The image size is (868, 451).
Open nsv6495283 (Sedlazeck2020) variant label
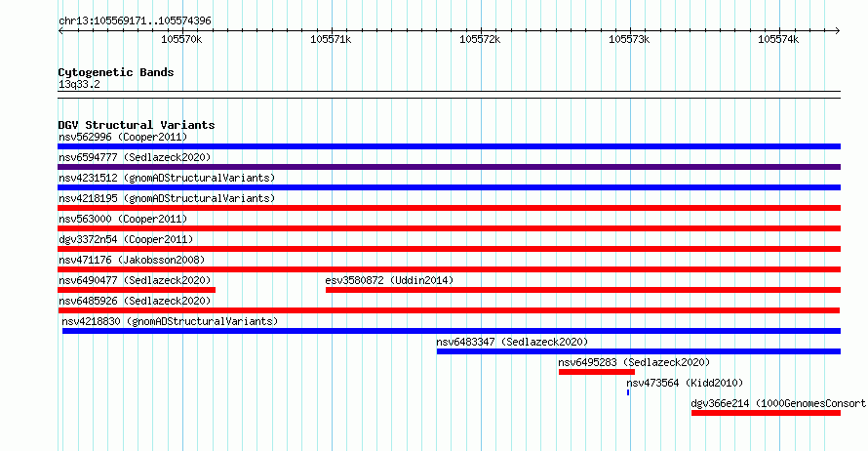(634, 362)
